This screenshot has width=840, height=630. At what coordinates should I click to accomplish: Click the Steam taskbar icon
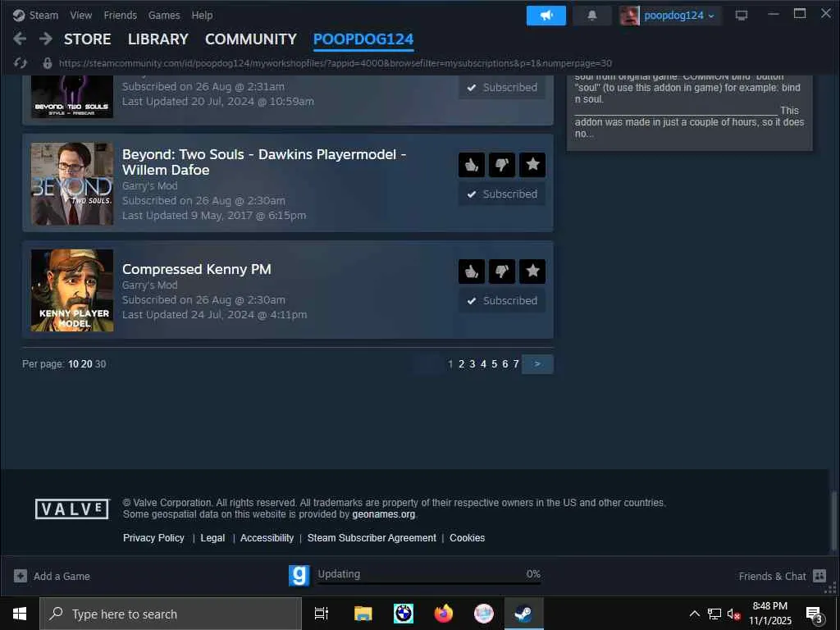(524, 614)
